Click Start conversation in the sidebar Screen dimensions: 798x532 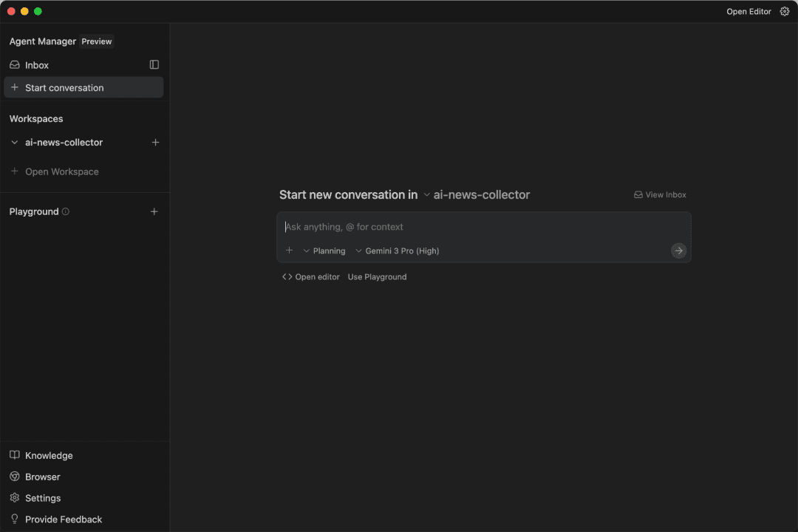coord(64,88)
